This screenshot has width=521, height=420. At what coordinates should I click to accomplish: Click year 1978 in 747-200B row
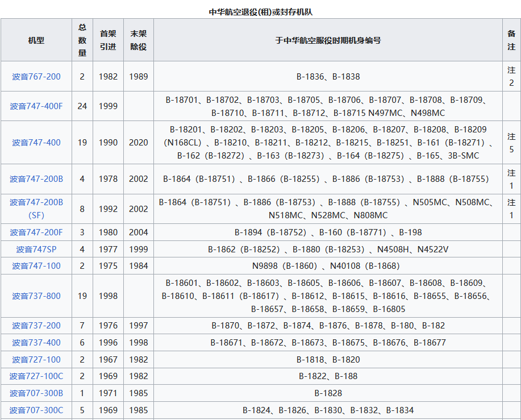[109, 179]
